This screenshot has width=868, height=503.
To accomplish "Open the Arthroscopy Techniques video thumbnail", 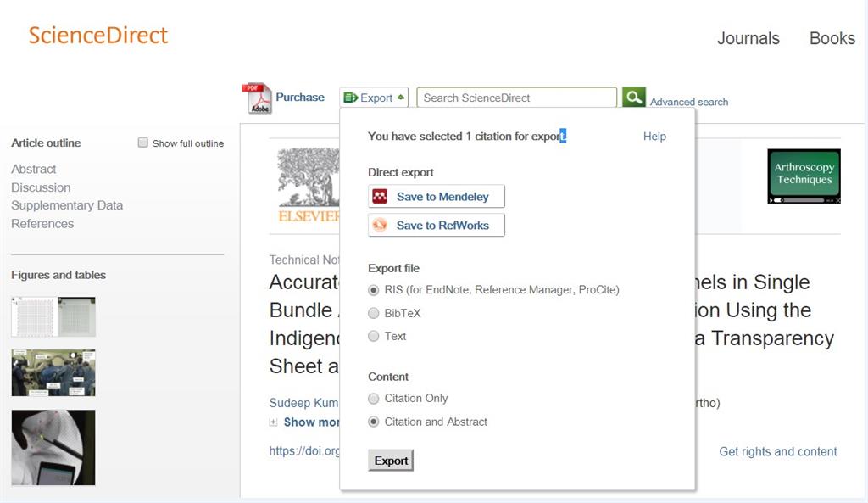I will click(803, 176).
